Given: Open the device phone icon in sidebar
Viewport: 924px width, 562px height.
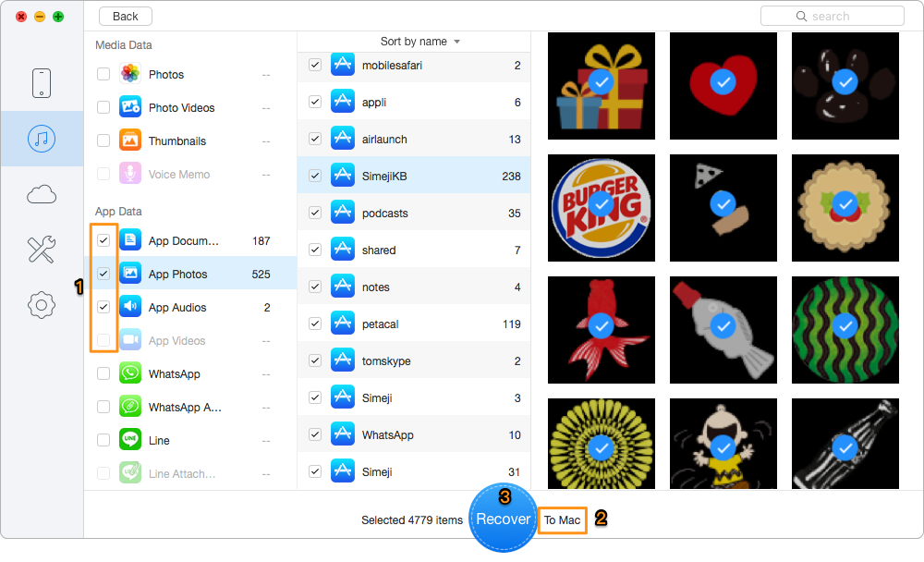Looking at the screenshot, I should point(42,83).
